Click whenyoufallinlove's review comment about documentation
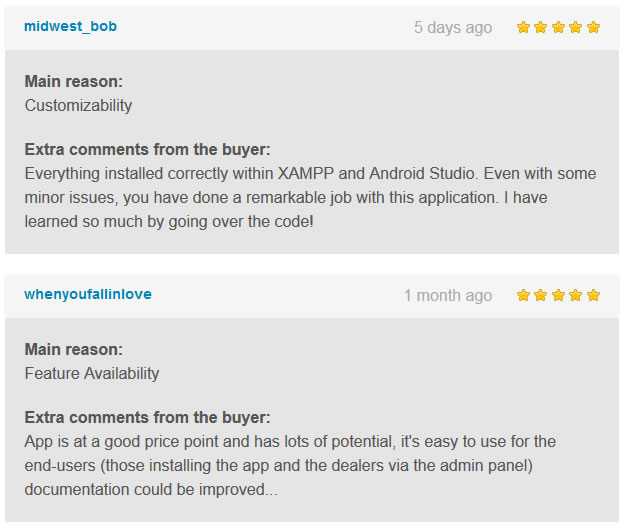This screenshot has width=626, height=529. click(290, 466)
